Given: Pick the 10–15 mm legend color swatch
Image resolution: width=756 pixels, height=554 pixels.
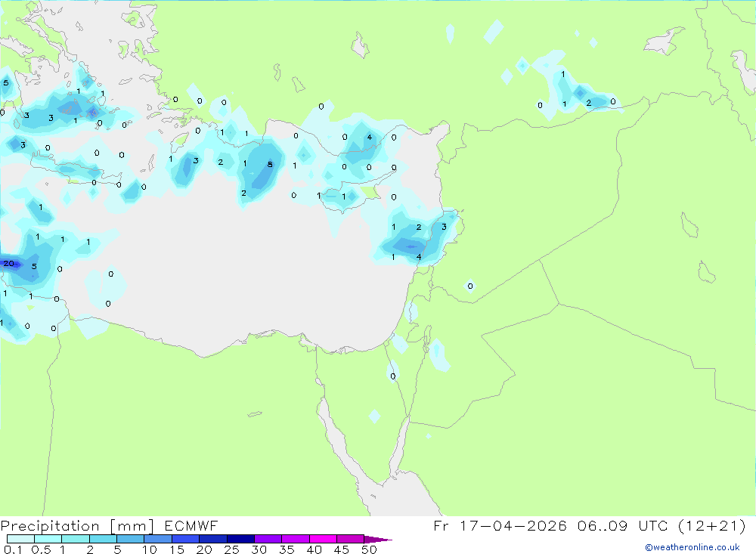Looking at the screenshot, I should (158, 539).
